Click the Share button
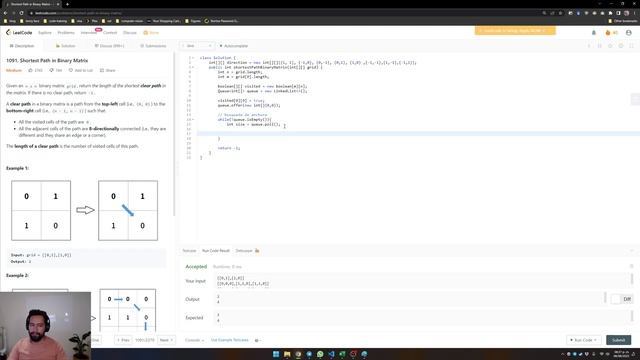The width and height of the screenshot is (640, 360). tap(108, 70)
